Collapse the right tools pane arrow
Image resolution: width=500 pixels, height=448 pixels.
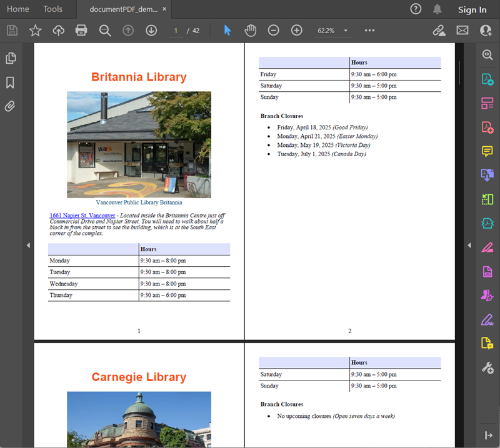tap(469, 246)
